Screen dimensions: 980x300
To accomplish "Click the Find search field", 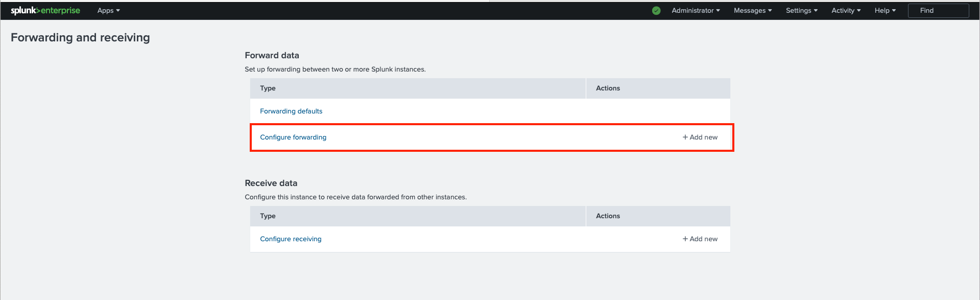I will pos(938,11).
